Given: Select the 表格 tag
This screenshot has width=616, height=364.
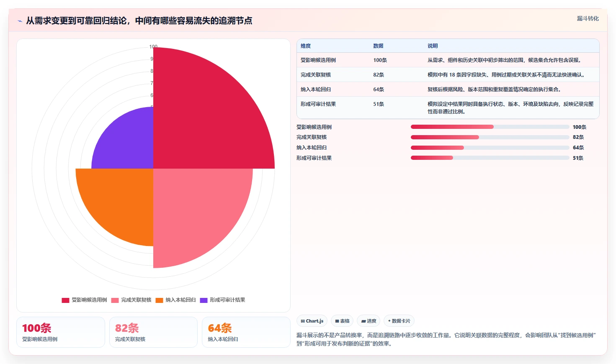Looking at the screenshot, I should [x=342, y=321].
